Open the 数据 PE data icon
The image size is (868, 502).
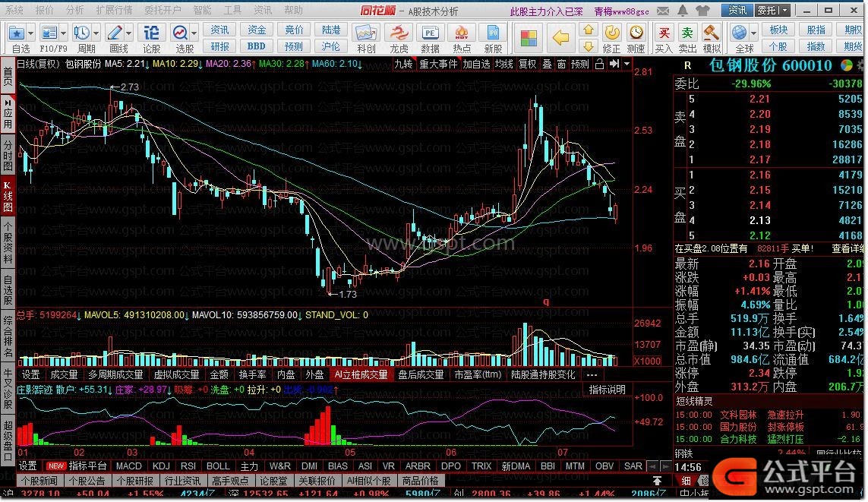(430, 33)
